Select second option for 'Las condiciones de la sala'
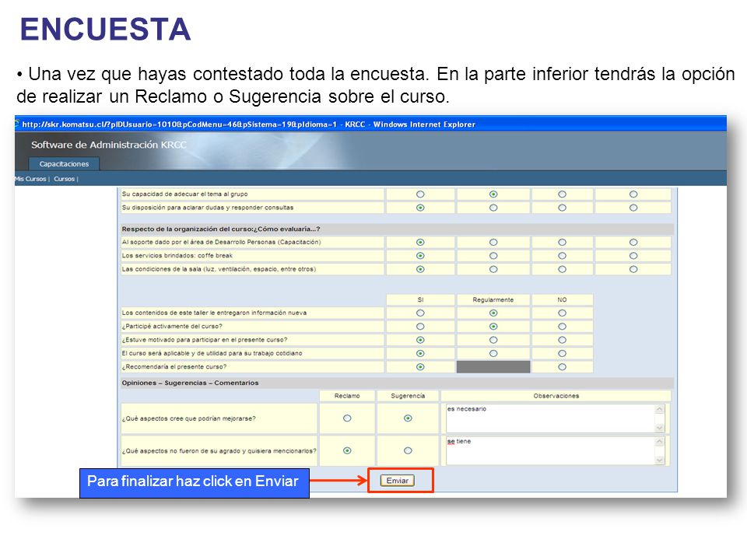Viewport: 747px width, 560px height. tap(493, 269)
